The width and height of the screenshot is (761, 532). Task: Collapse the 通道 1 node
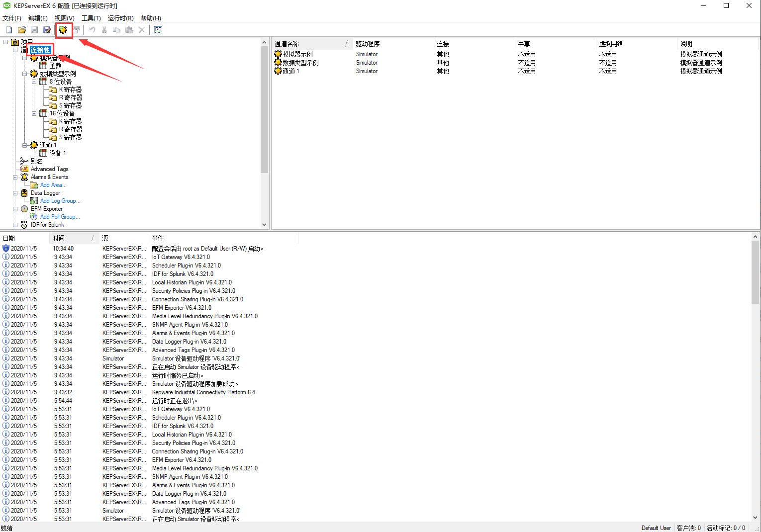(x=24, y=145)
